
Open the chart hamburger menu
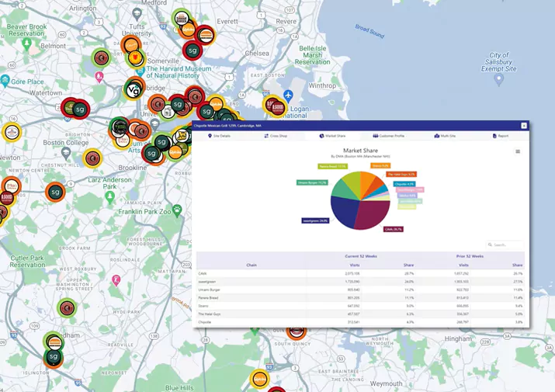[518, 151]
